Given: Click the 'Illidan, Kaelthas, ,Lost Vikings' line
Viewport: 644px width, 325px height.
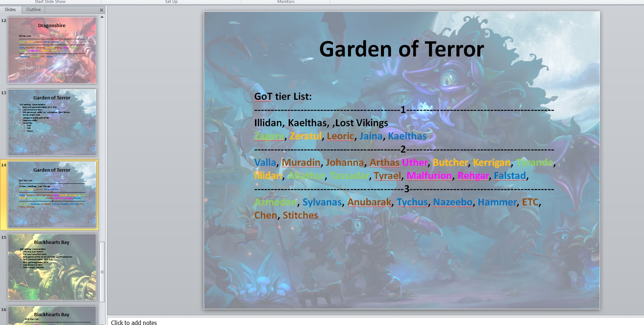Looking at the screenshot, I should pyautogui.click(x=321, y=123).
